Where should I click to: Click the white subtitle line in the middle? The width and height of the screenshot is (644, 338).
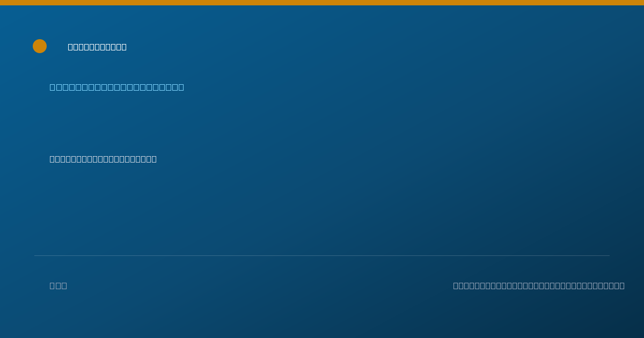point(103,159)
